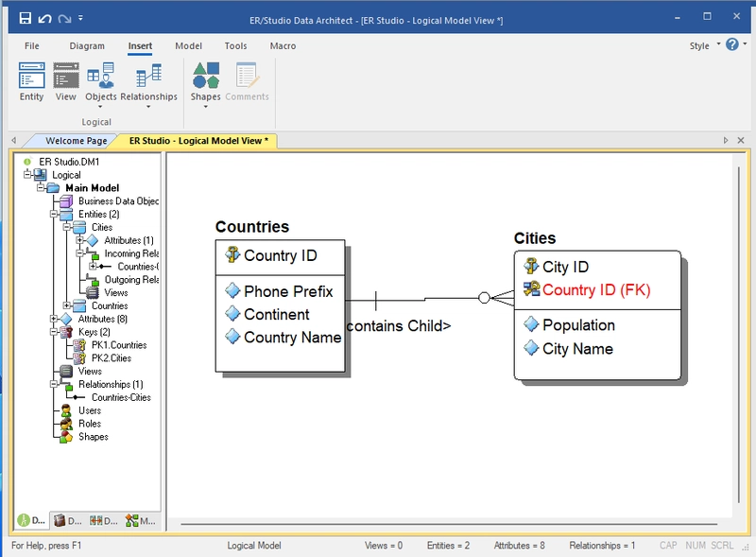The width and height of the screenshot is (756, 557).
Task: Open the Macro ribbon tab
Action: coord(283,45)
